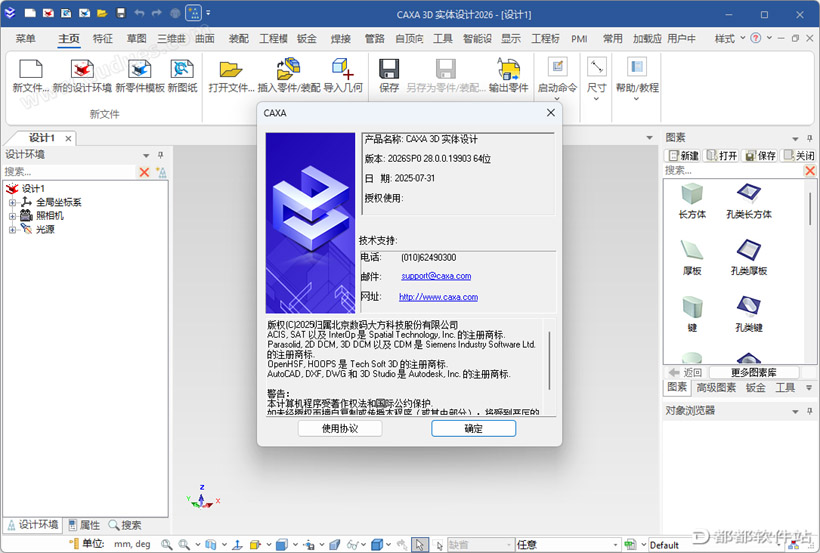
Task: Click the license text scrollbar in the dialog
Action: [x=549, y=360]
